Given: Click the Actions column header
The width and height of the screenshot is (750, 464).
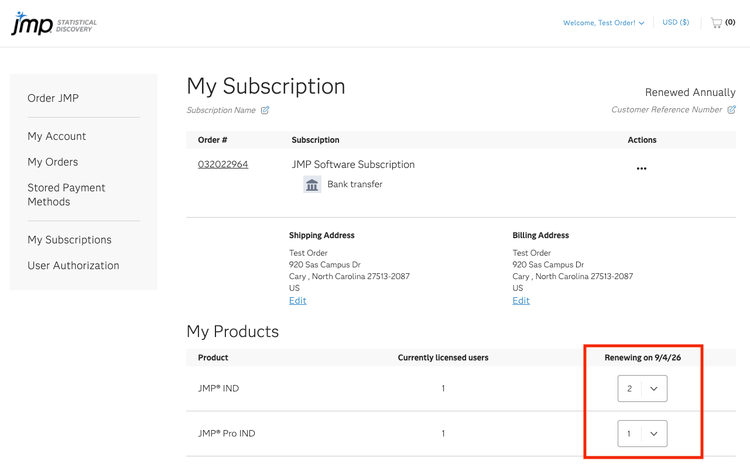Looking at the screenshot, I should click(642, 140).
